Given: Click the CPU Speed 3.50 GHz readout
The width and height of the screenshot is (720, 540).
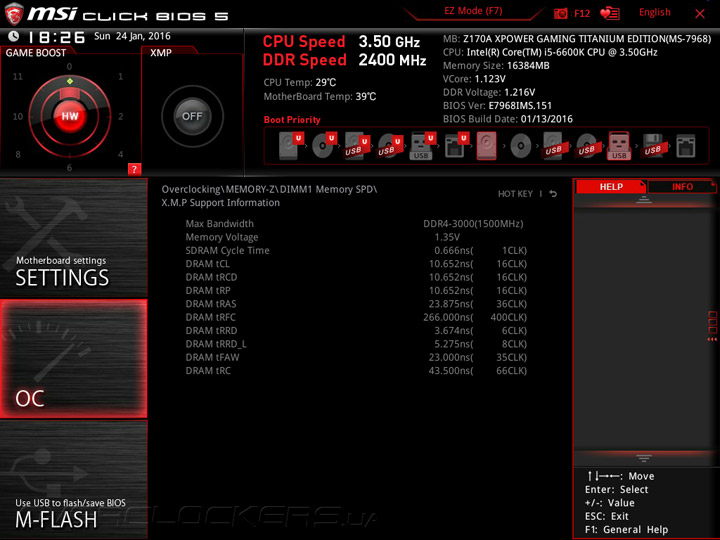Looking at the screenshot, I should [341, 41].
